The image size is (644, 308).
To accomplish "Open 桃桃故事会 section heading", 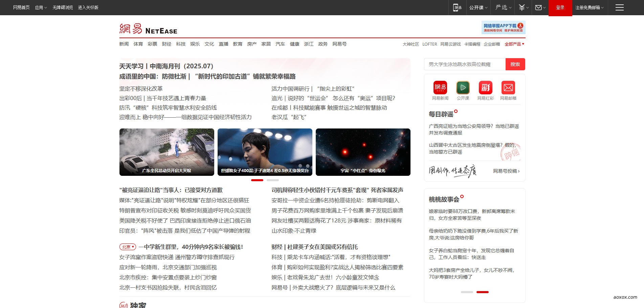I will click(x=444, y=199).
